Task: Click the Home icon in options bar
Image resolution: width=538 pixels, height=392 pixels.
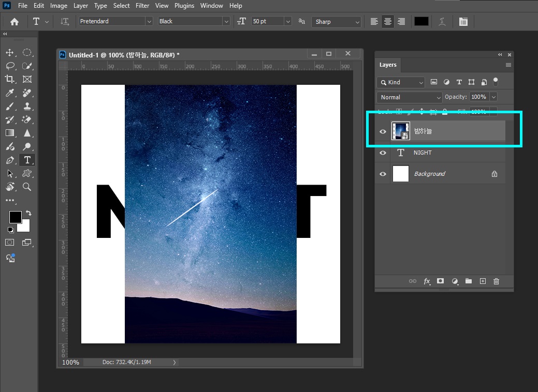Action: click(x=14, y=22)
